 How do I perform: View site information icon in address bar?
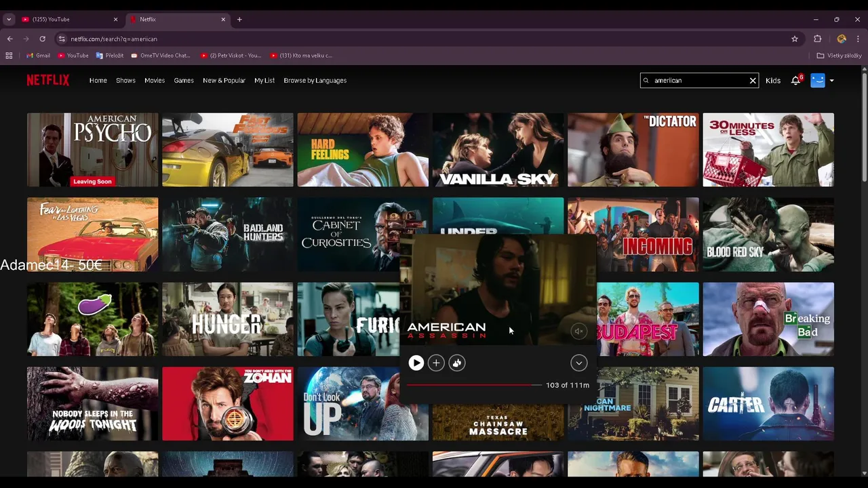point(62,39)
